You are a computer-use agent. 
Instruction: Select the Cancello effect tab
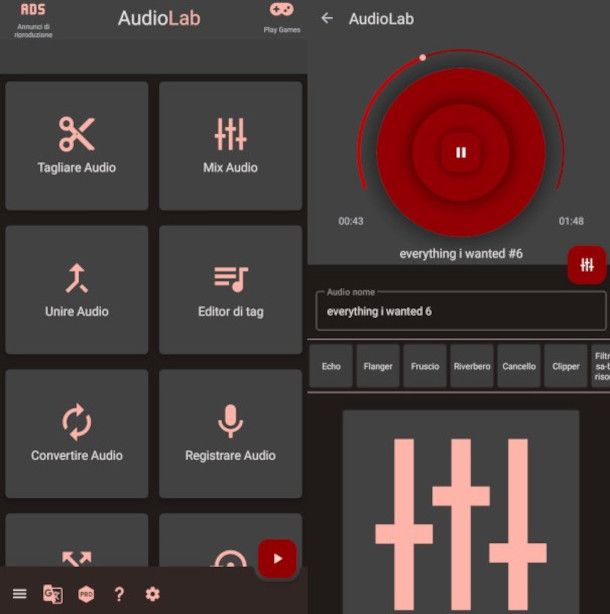519,366
